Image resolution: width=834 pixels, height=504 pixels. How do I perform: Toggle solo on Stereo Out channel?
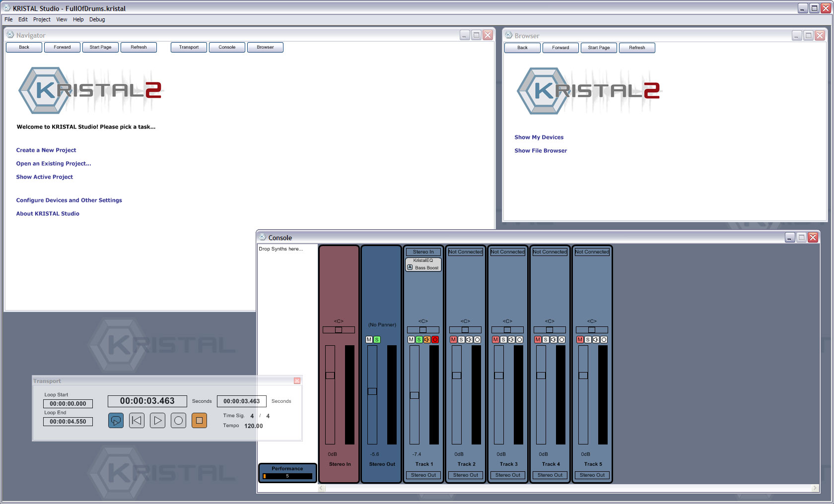[x=377, y=340]
